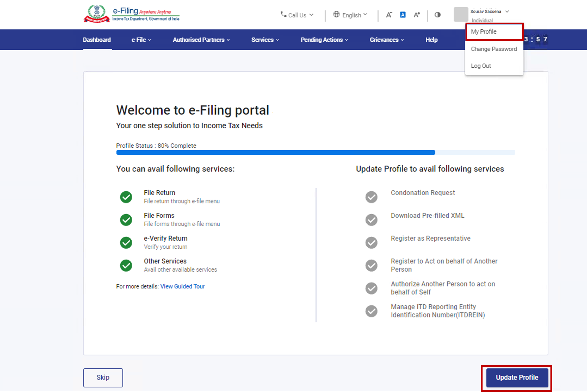Viewport: 587px width, 392px height.
Task: Click the green check beside File Return
Action: click(126, 197)
